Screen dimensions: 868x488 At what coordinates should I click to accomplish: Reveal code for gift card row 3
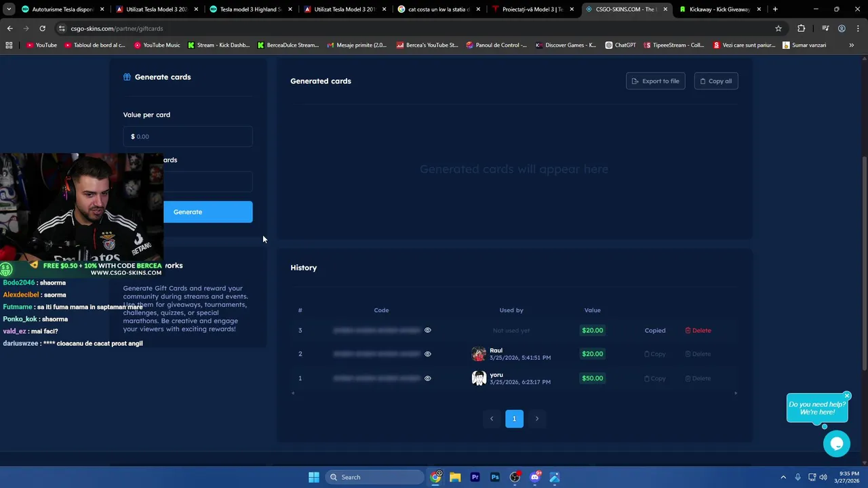click(x=427, y=331)
